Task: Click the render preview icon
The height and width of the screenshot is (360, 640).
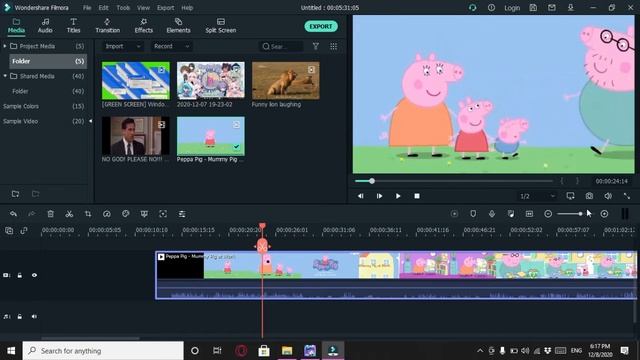Action: tap(454, 214)
